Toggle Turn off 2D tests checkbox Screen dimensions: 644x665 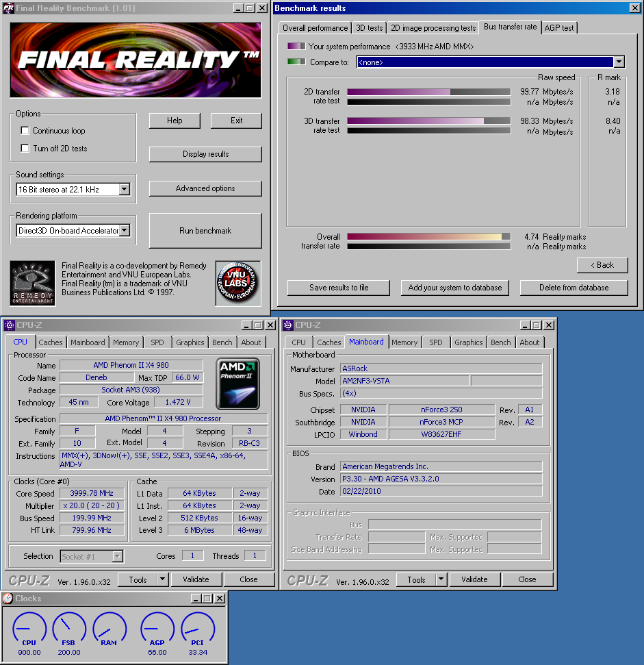(25, 149)
